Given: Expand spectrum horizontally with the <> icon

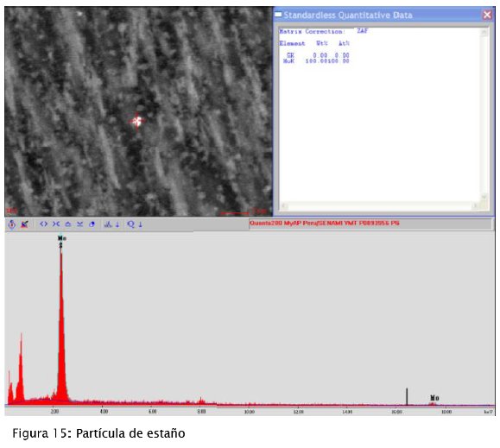Looking at the screenshot, I should (x=44, y=224).
